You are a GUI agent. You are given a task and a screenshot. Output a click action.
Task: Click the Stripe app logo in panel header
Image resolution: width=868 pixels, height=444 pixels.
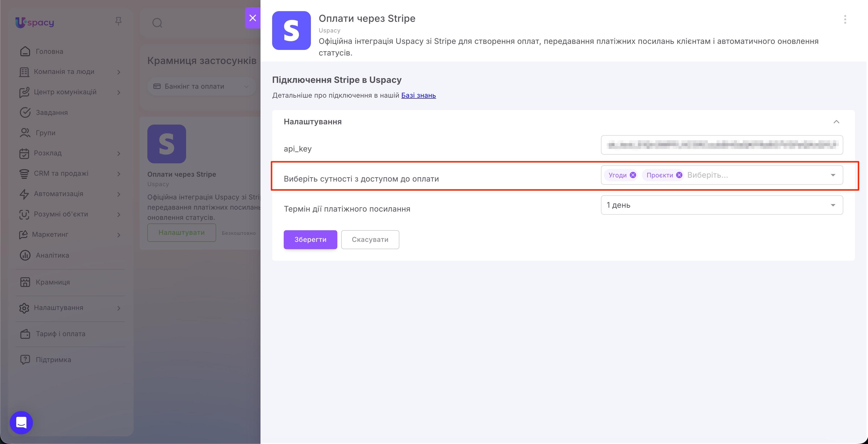coord(291,31)
